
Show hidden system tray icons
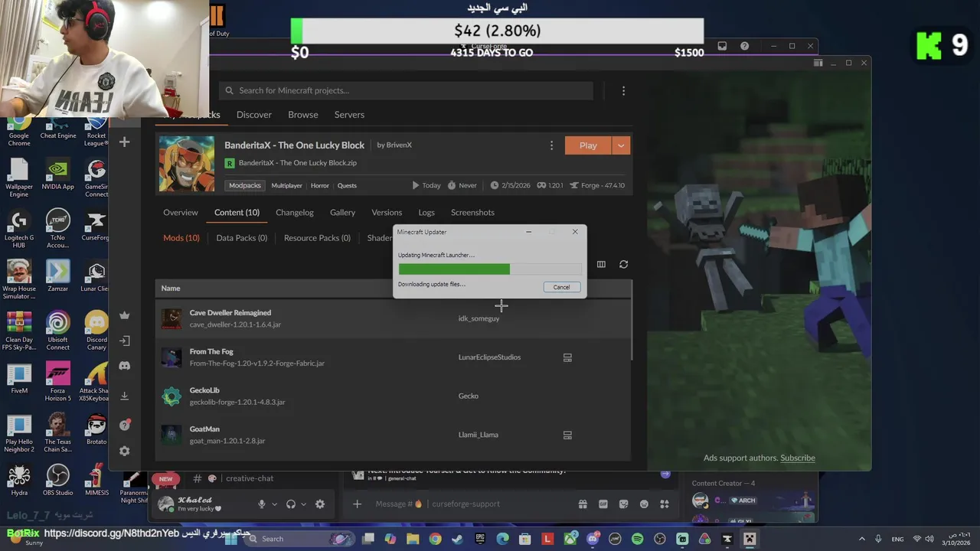point(861,540)
